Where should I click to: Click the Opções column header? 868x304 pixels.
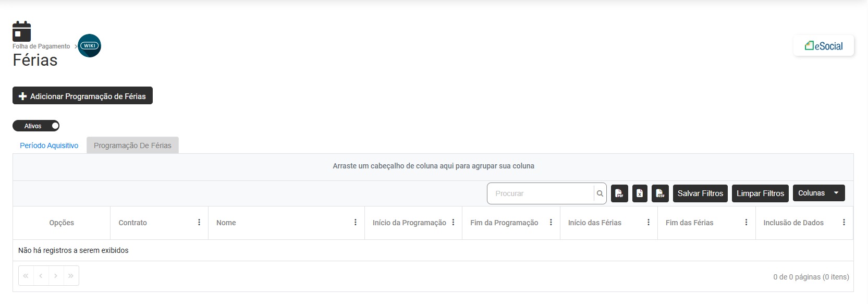[x=62, y=223]
